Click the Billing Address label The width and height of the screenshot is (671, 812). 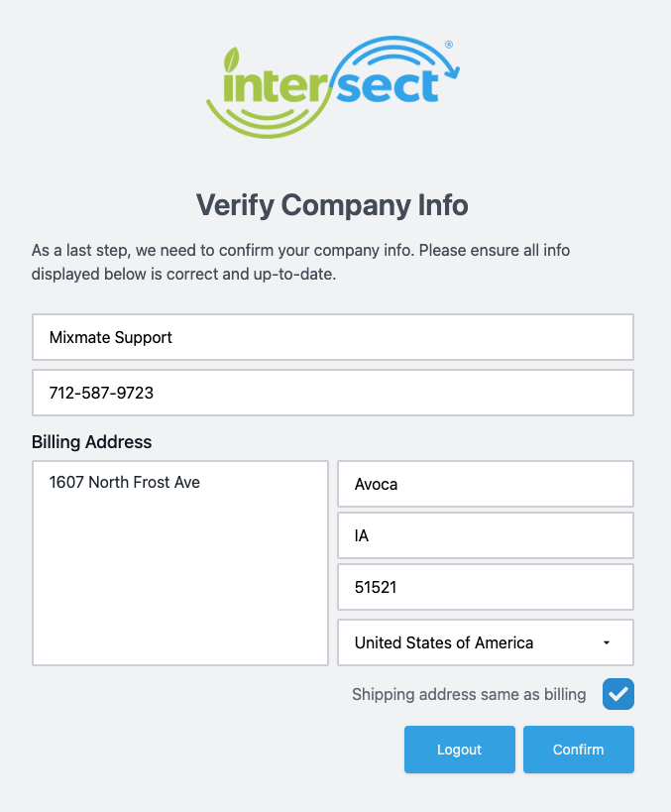click(92, 441)
